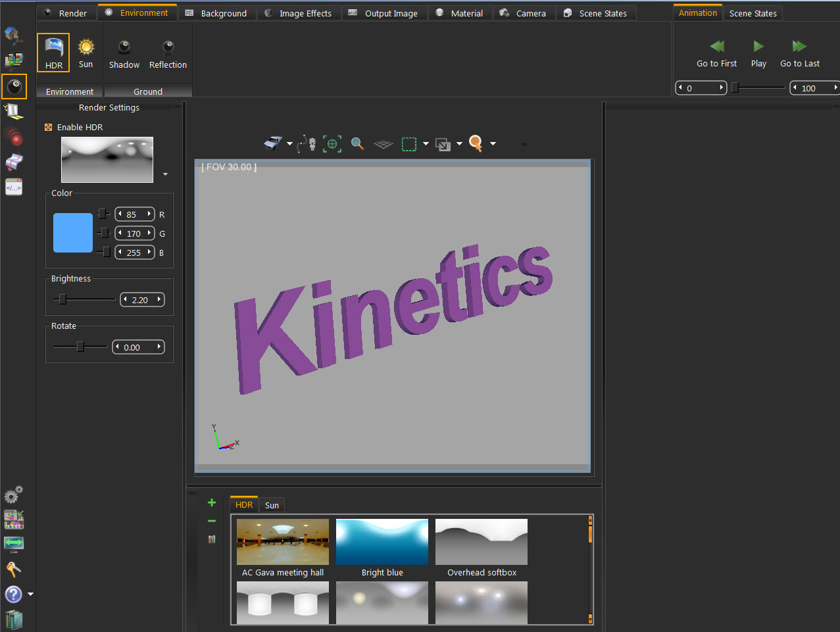Viewport: 840px width, 632px height.
Task: Open the help icon dropdown arrow
Action: [30, 595]
